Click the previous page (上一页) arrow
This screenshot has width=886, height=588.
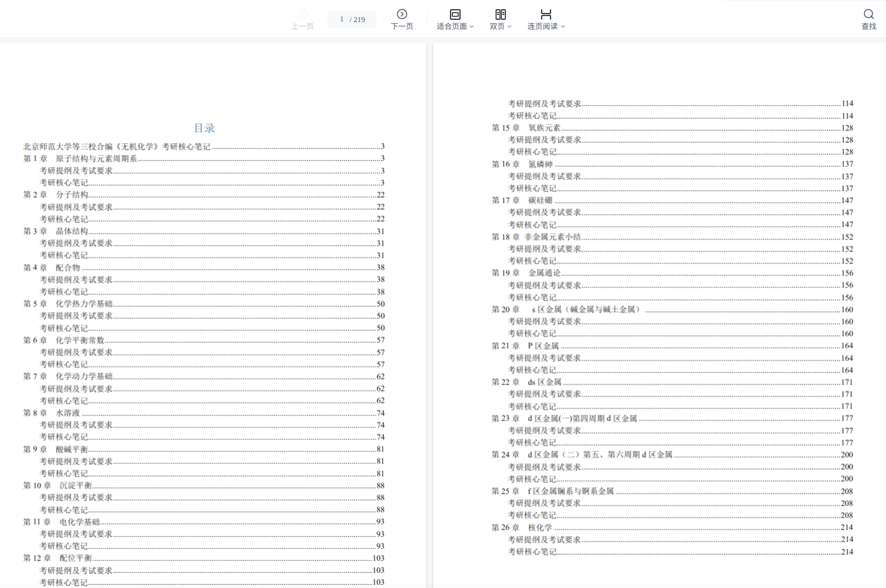(x=302, y=14)
